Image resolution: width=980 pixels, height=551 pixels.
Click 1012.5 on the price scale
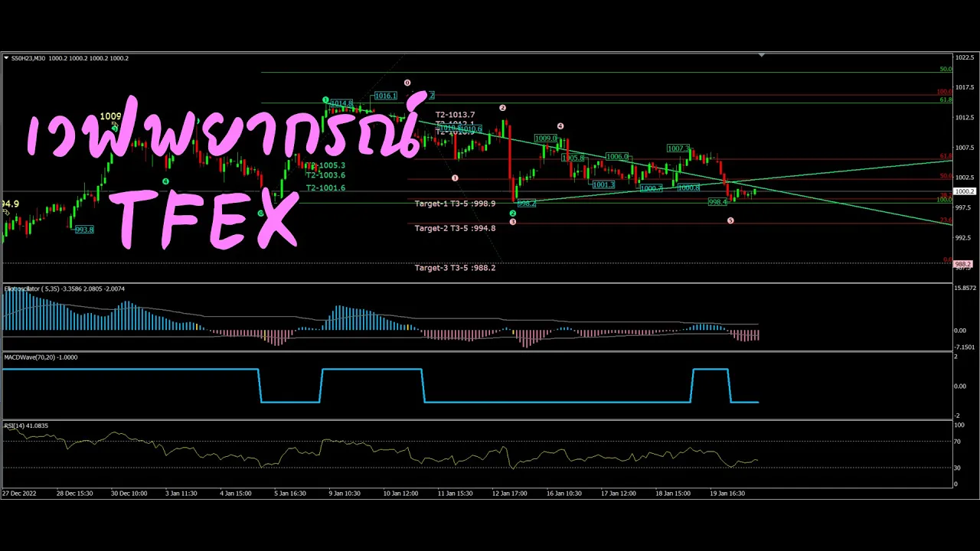point(965,117)
